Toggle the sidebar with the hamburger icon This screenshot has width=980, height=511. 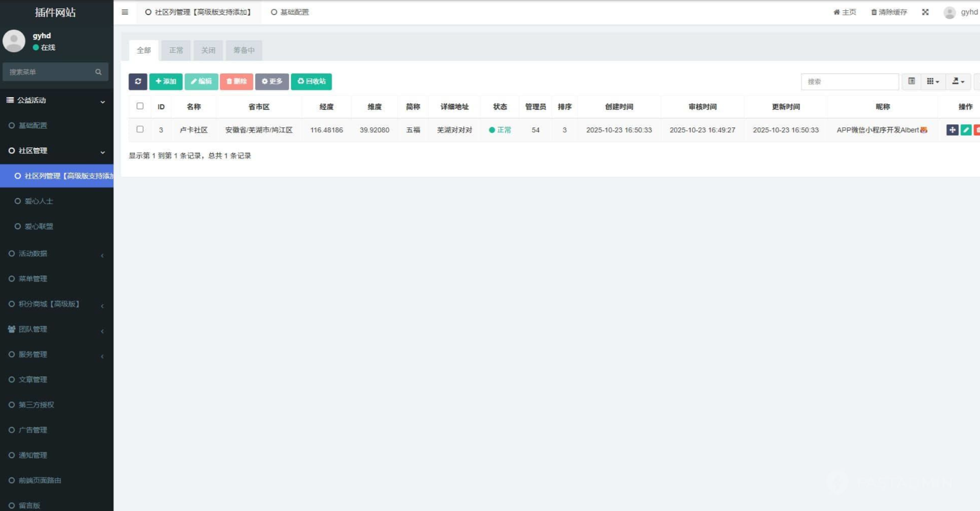pyautogui.click(x=125, y=12)
